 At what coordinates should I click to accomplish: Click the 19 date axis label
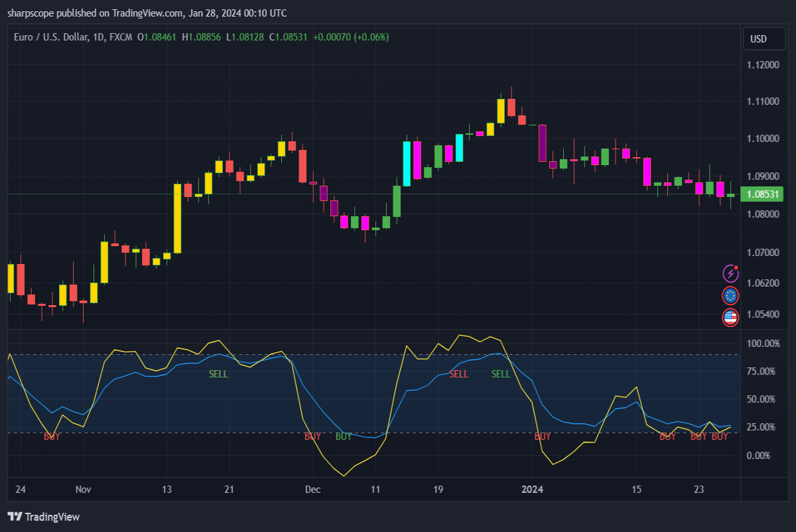point(438,490)
